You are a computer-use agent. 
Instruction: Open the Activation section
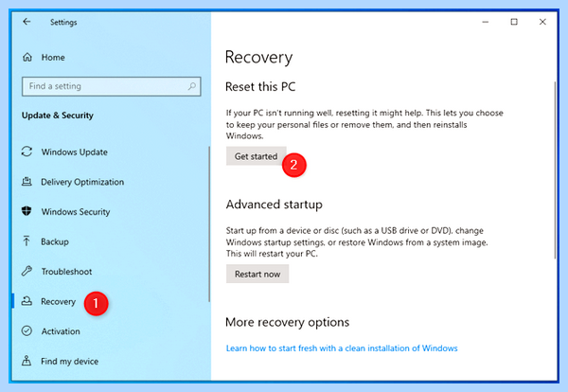tap(61, 331)
